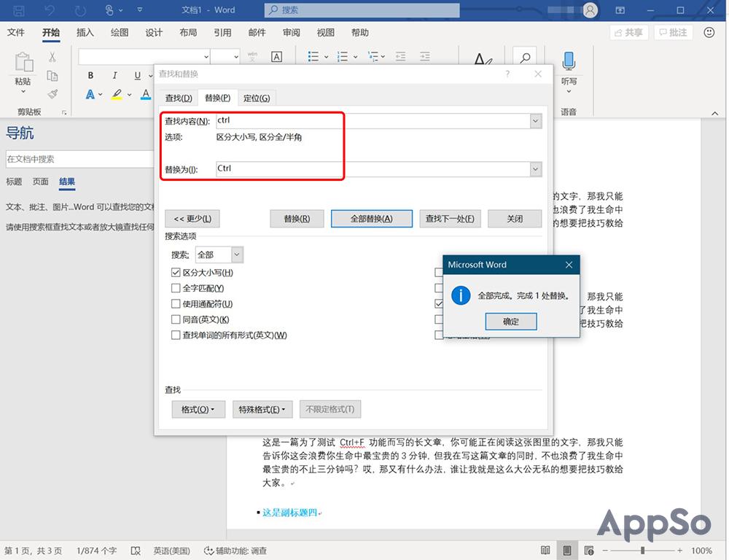Screen dimensions: 729x560
Task: Open the 搜索 direction dropdown showing 全部
Action: pyautogui.click(x=219, y=254)
